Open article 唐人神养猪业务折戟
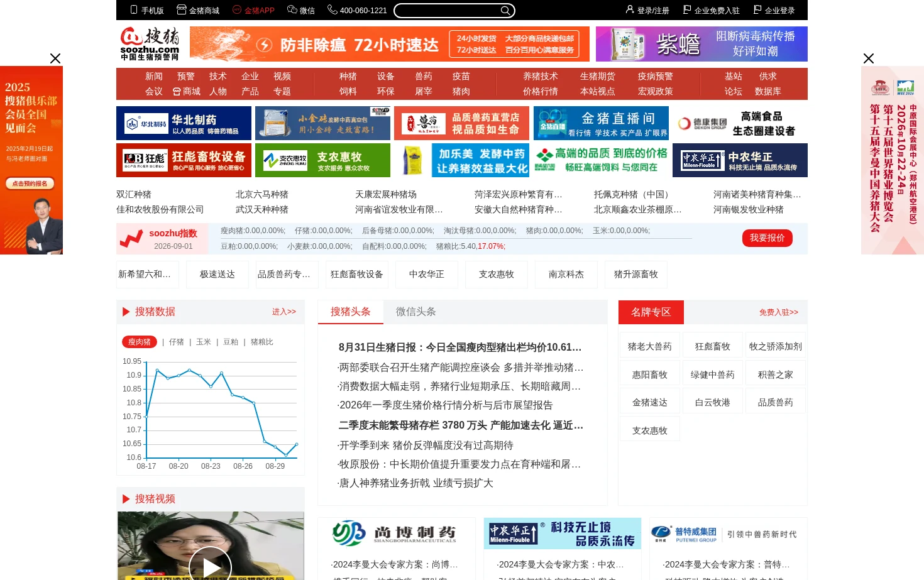 415,483
